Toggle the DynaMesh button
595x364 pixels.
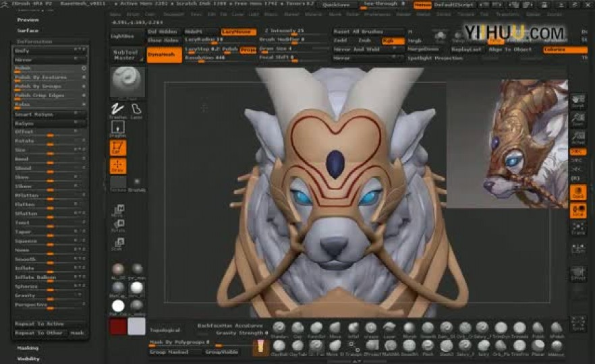coord(165,55)
